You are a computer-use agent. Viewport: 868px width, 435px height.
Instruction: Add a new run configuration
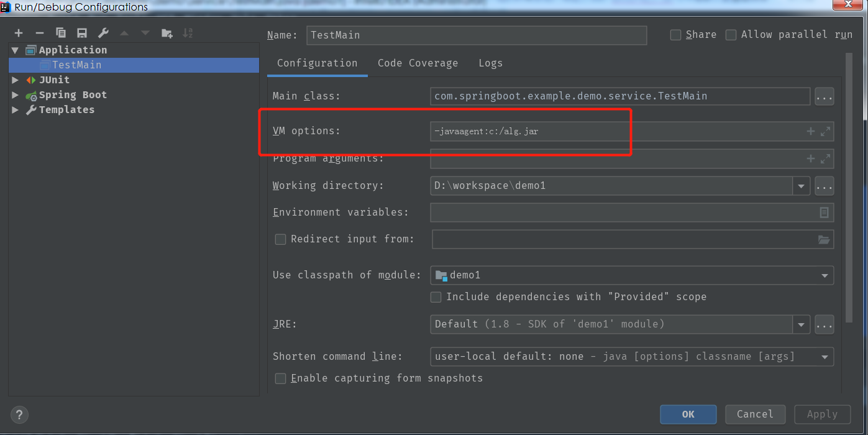click(17, 32)
